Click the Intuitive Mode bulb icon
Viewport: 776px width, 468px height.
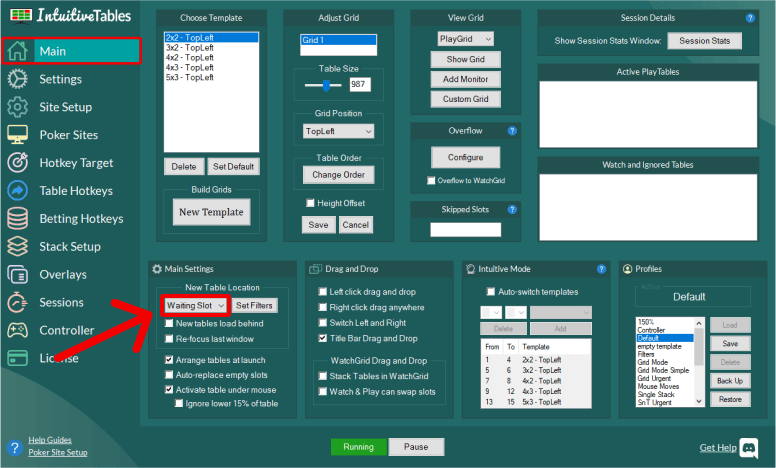471,269
